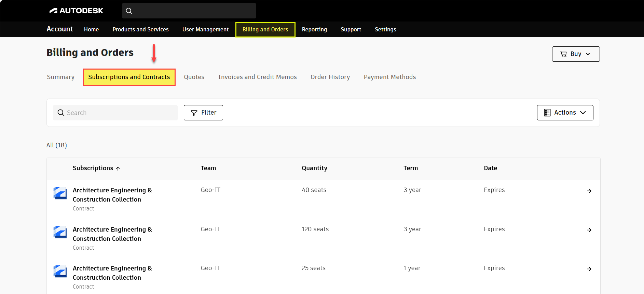Open the Payment Methods tab
The width and height of the screenshot is (644, 294).
click(x=390, y=77)
